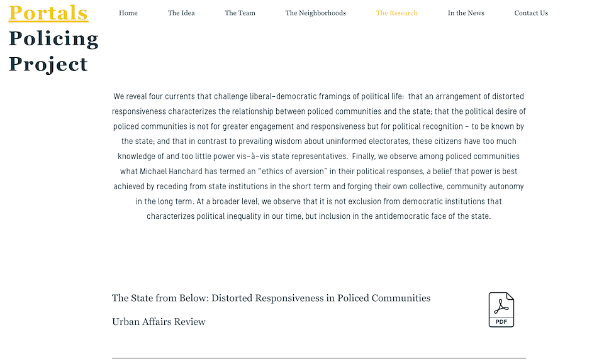Screen dimensions: 604x364
Task: Open The State from Below article title
Action: (271, 298)
